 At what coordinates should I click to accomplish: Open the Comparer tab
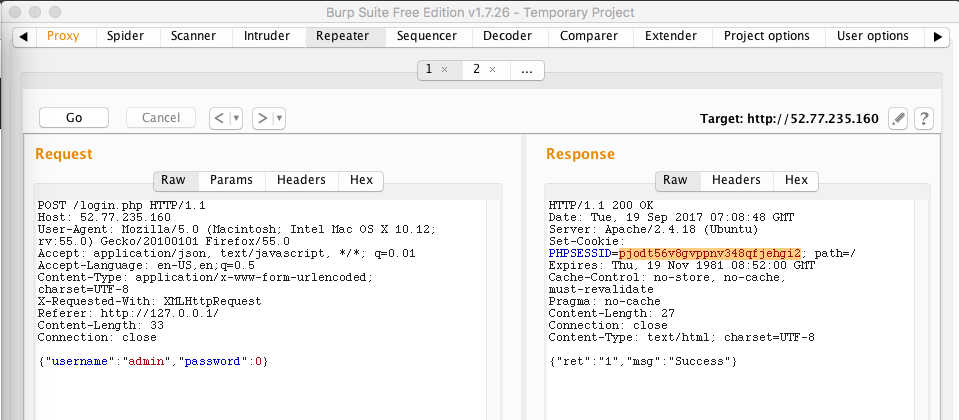click(x=589, y=36)
